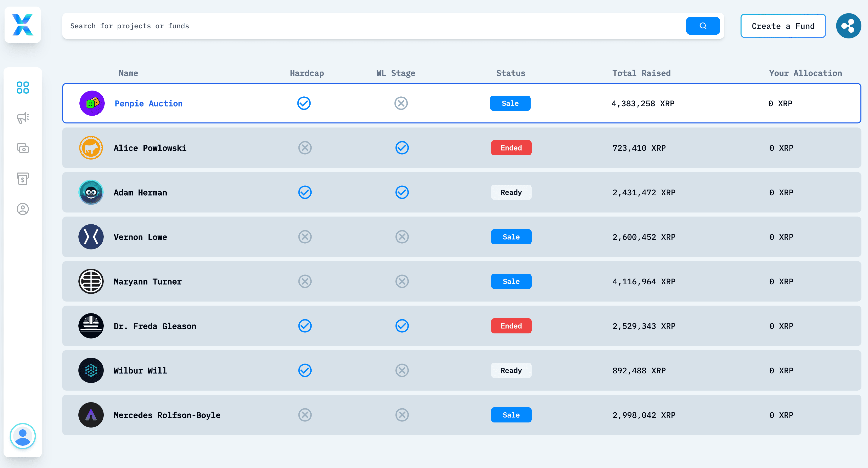Open the Penpie Auction project link
This screenshot has height=468, width=868.
click(x=148, y=103)
